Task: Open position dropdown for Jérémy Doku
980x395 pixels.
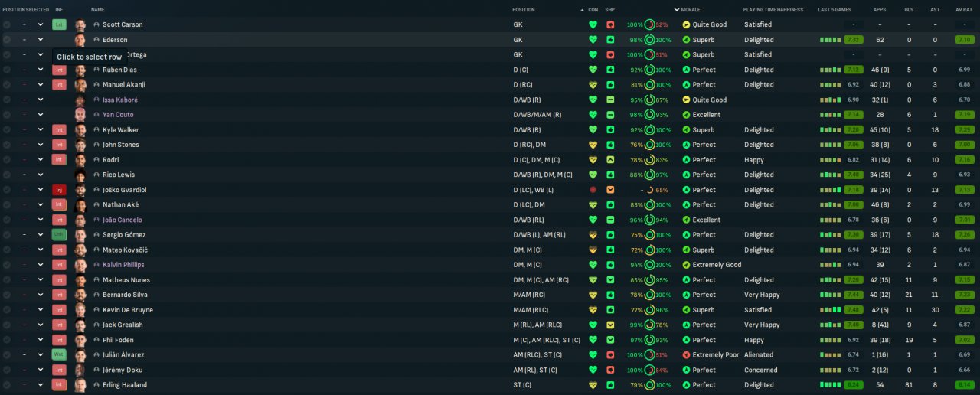Action: (41, 371)
